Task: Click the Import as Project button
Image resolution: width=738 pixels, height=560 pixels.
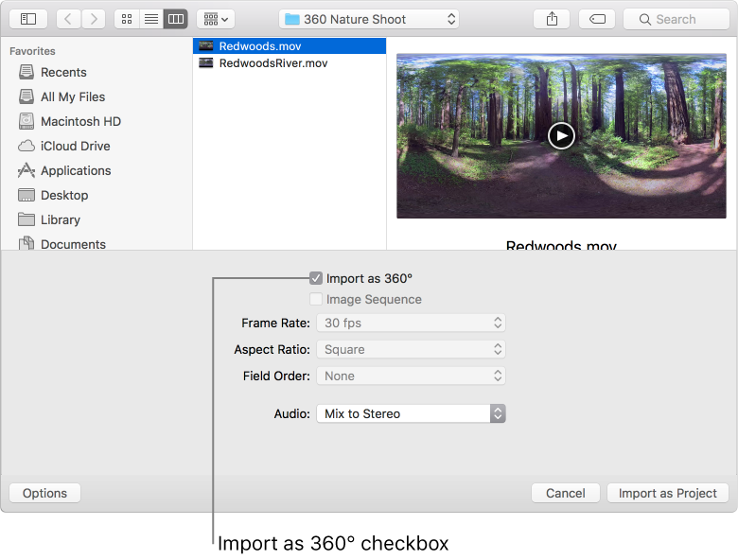Action: pos(667,493)
